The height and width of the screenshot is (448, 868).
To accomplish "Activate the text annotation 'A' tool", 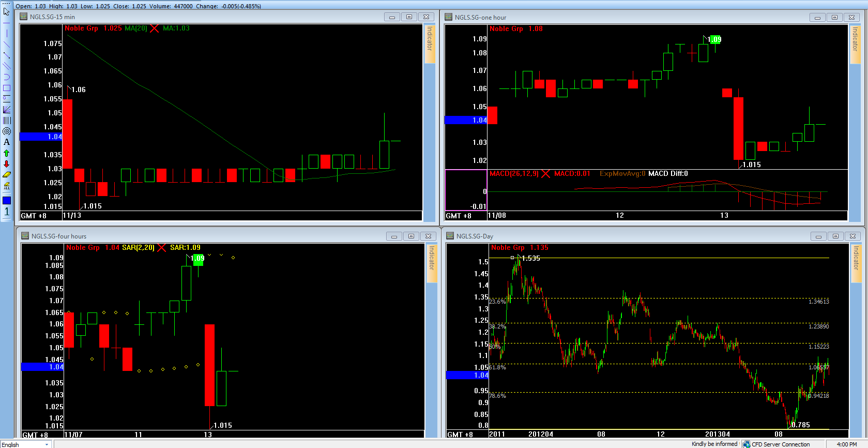I will coord(6,142).
